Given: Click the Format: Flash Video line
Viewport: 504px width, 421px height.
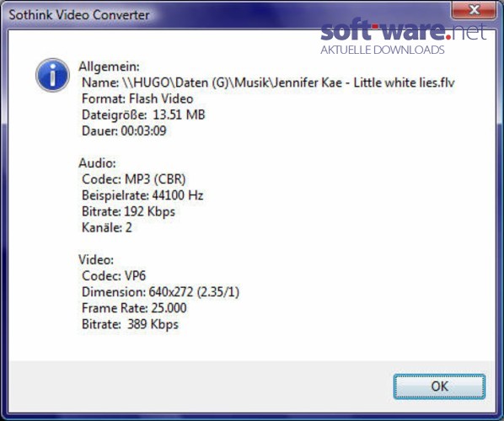Looking at the screenshot, I should 137,99.
